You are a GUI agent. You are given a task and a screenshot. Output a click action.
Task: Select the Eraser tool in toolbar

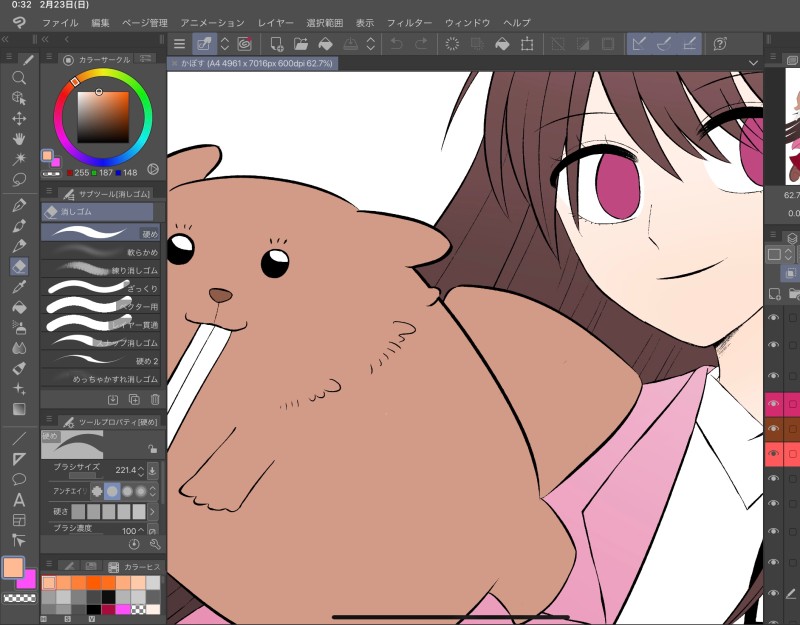(x=19, y=266)
